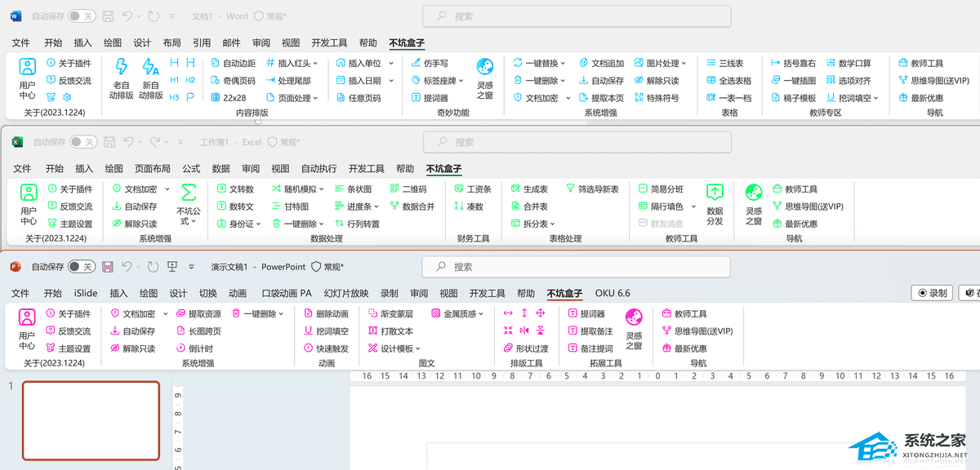Expand 拆分表 dropdown in Excel
Image resolution: width=980 pixels, height=470 pixels.
pyautogui.click(x=552, y=224)
